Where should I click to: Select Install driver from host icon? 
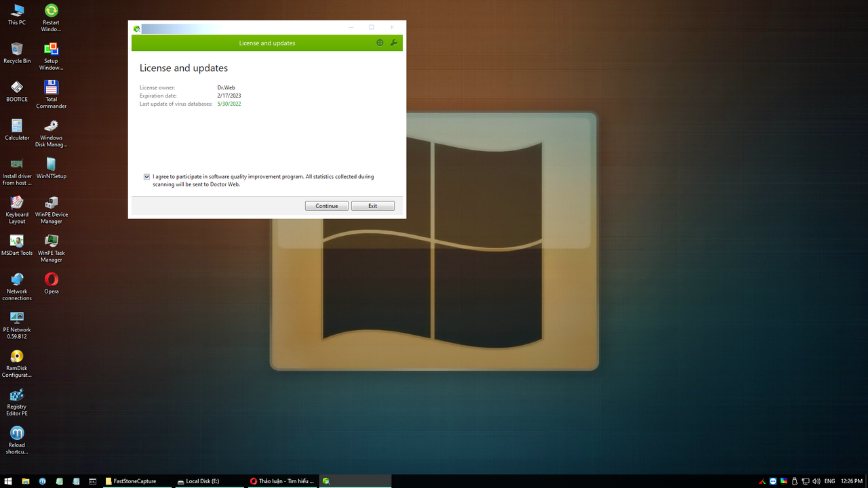[x=17, y=171]
